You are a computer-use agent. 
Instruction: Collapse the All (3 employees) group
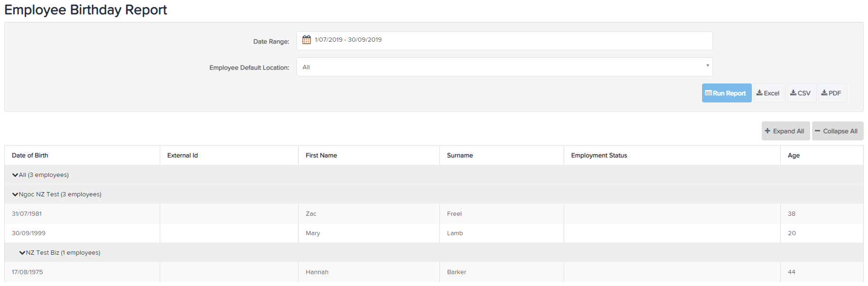coord(15,175)
